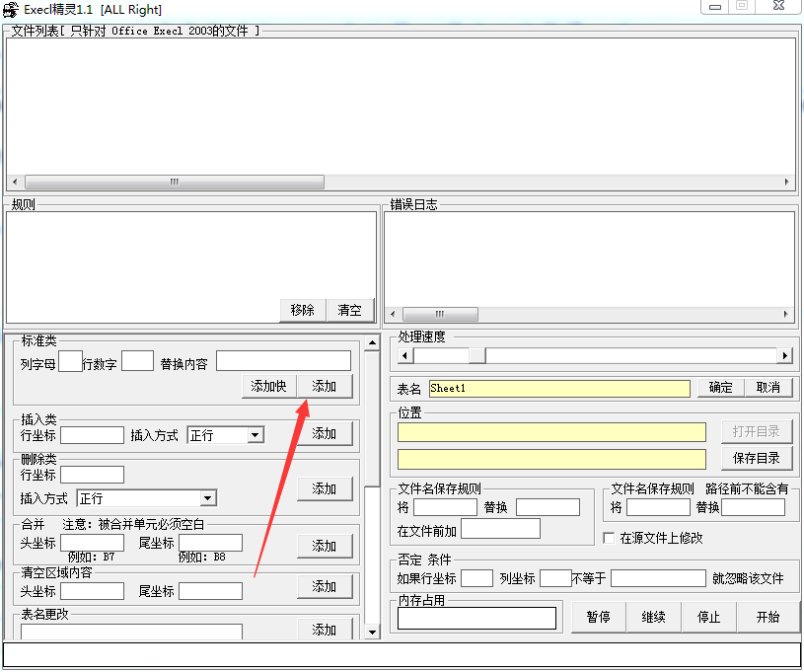Click down arrow of rule options scrollbar
The image size is (804, 672).
[x=372, y=633]
